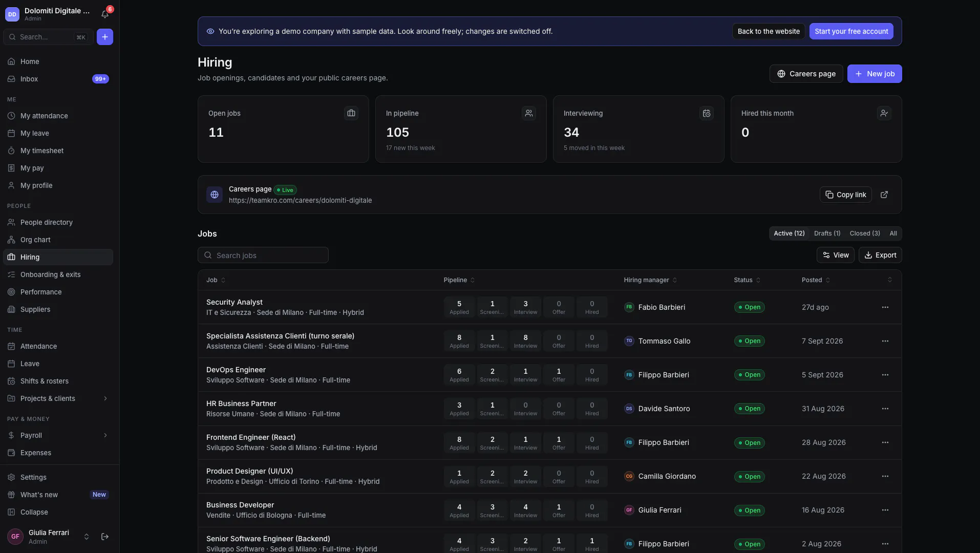Sort table by Posted column
The image size is (980, 553).
[x=816, y=280]
